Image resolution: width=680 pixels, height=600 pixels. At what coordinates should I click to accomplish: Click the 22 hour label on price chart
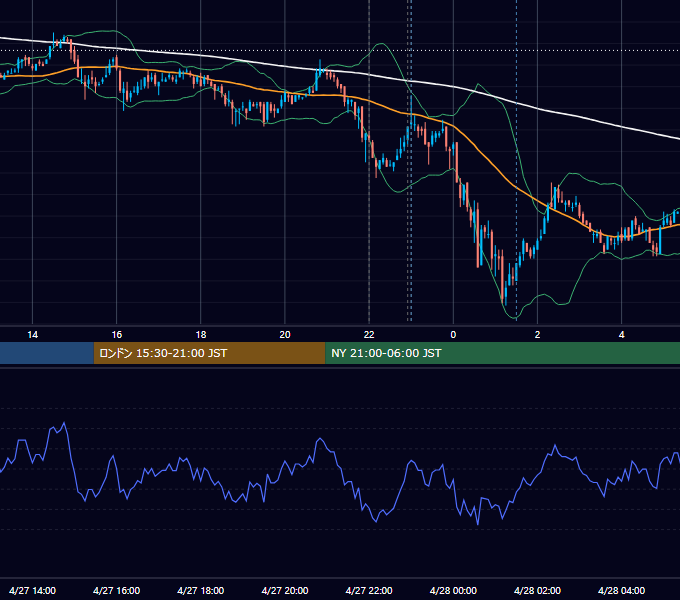(369, 335)
